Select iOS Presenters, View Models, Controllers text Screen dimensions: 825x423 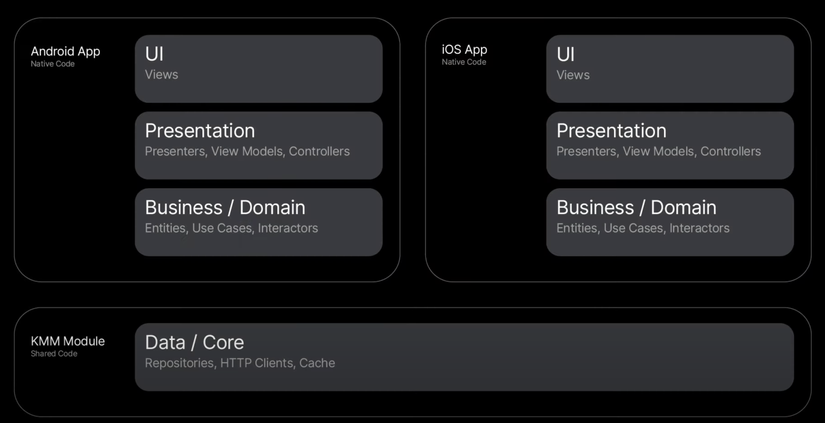tap(658, 152)
